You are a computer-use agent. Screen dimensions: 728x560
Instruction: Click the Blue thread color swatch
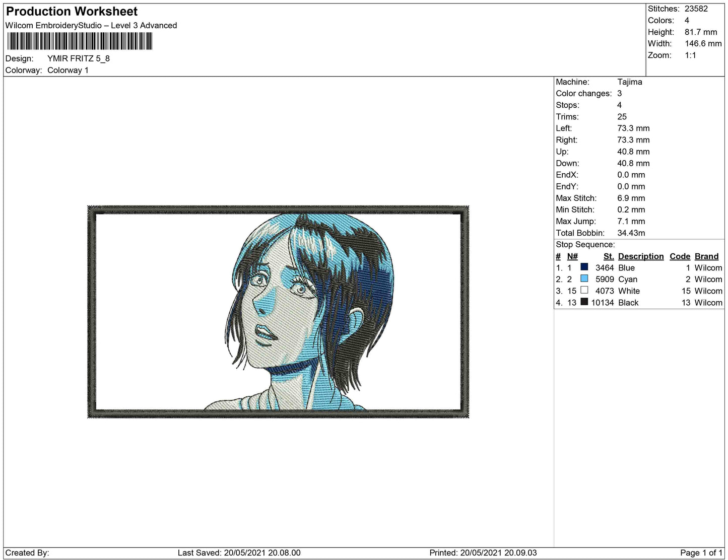[584, 267]
